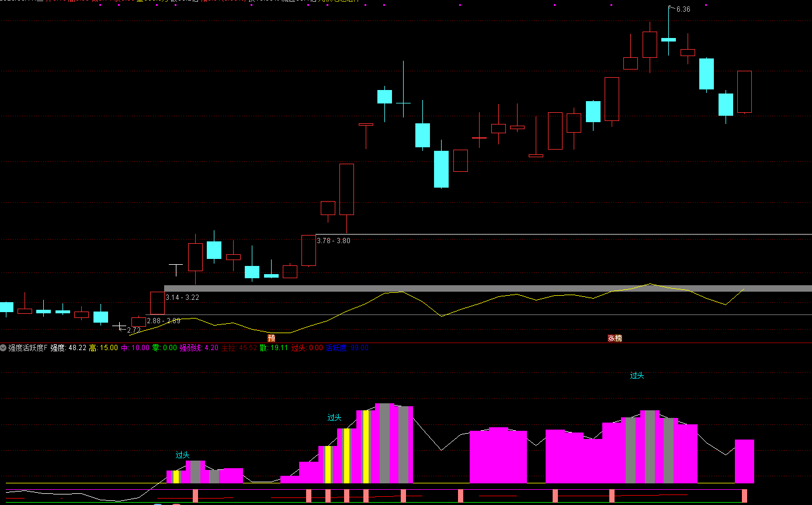Click the 2.88 - 2.89 gap label
The image size is (812, 505).
(x=164, y=321)
